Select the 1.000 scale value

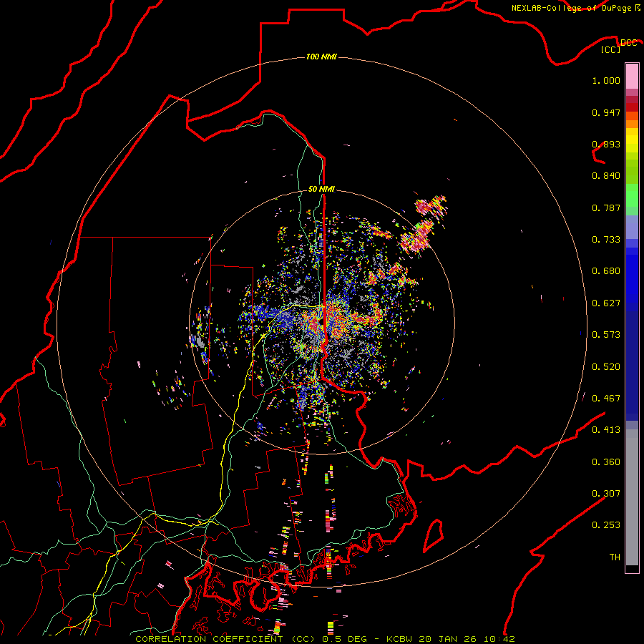[x=606, y=80]
